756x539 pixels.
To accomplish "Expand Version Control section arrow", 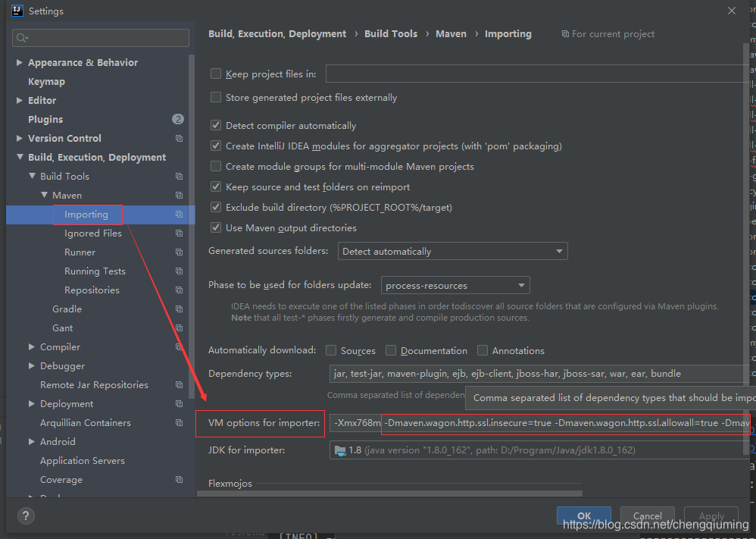I will pyautogui.click(x=19, y=138).
